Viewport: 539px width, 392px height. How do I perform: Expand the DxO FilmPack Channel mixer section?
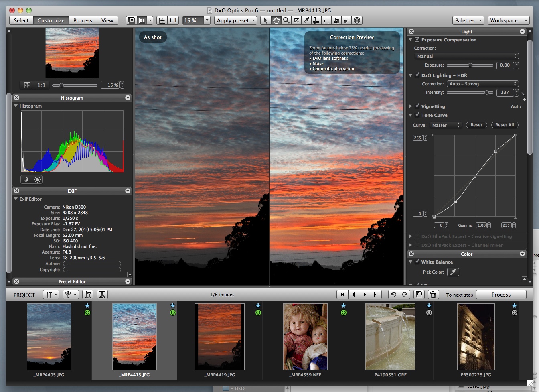pos(410,245)
